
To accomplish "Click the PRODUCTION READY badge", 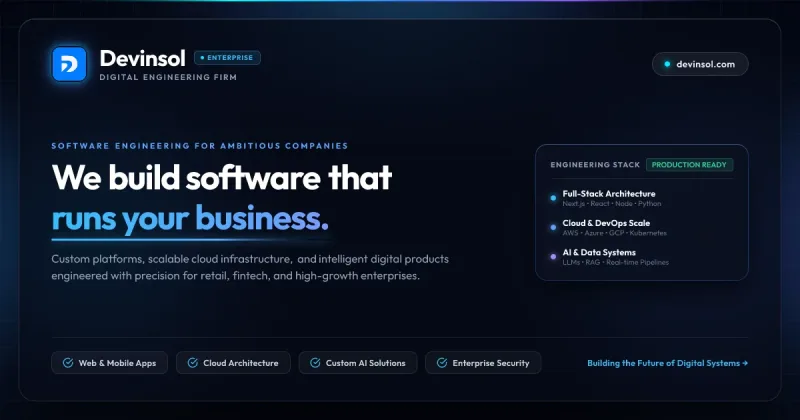I will point(689,165).
